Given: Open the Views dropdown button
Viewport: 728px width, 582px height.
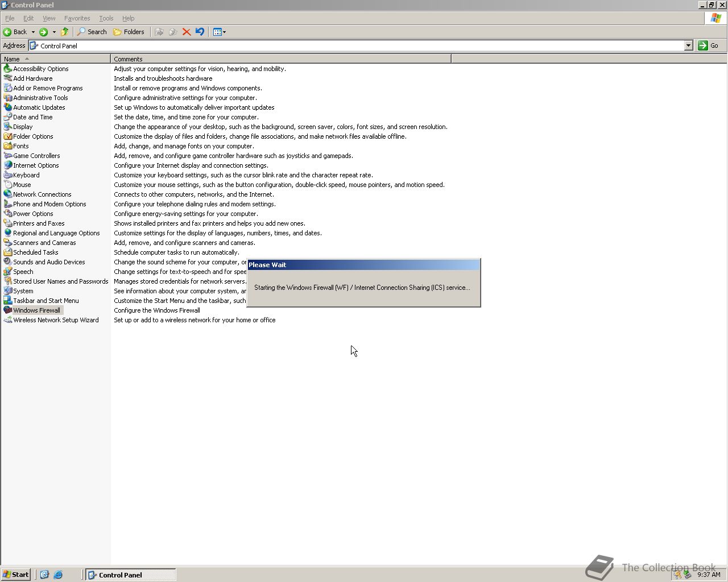Looking at the screenshot, I should pyautogui.click(x=220, y=32).
